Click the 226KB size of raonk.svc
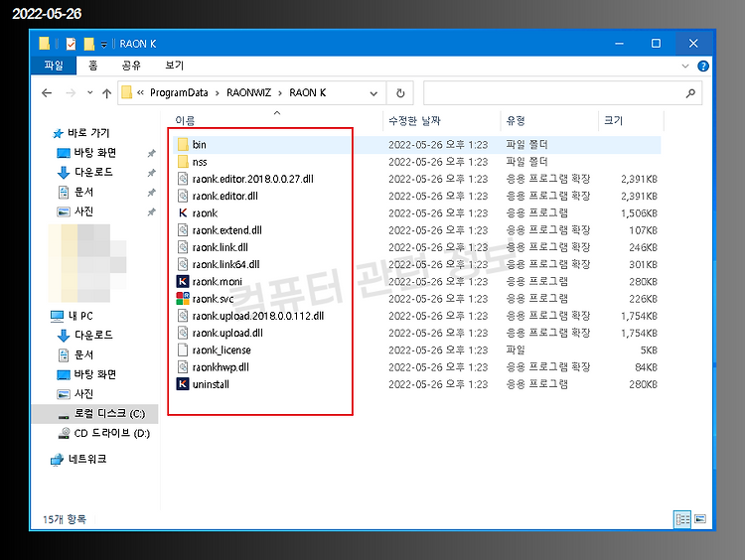The image size is (745, 560). [643, 299]
